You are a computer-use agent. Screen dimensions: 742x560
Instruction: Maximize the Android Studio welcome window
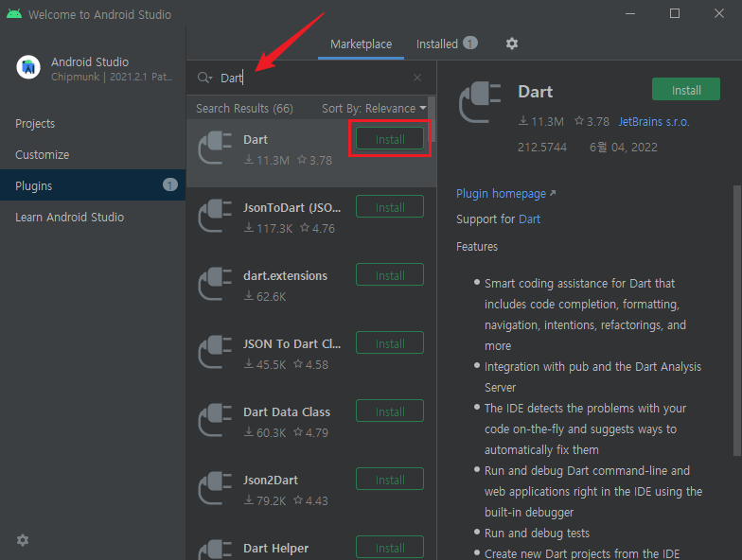pyautogui.click(x=675, y=13)
